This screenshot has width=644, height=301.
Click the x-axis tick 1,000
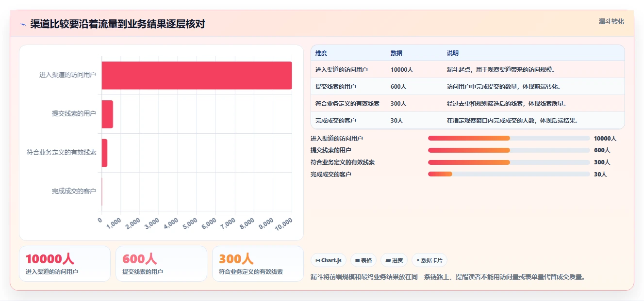coord(114,223)
